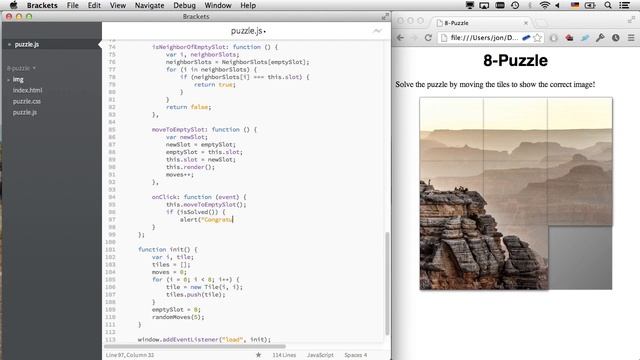
Task: Click the 'function init() {' code line
Action: pyautogui.click(x=167, y=249)
